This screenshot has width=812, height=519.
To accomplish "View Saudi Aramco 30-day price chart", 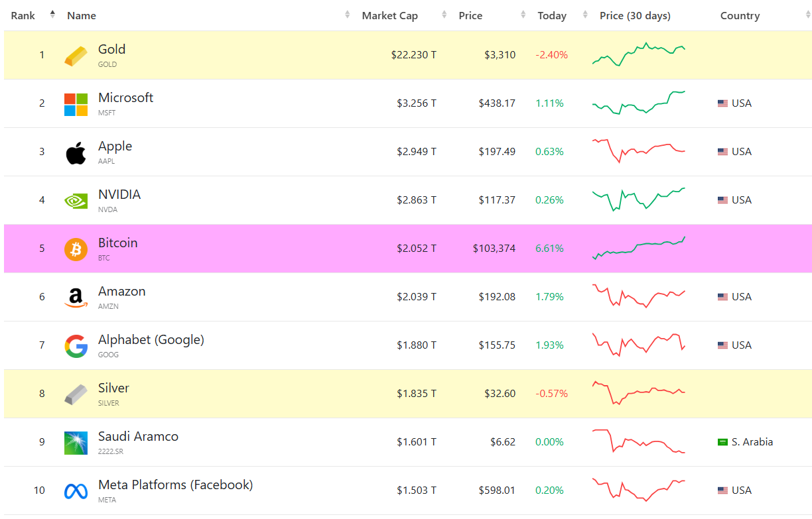I will point(639,441).
